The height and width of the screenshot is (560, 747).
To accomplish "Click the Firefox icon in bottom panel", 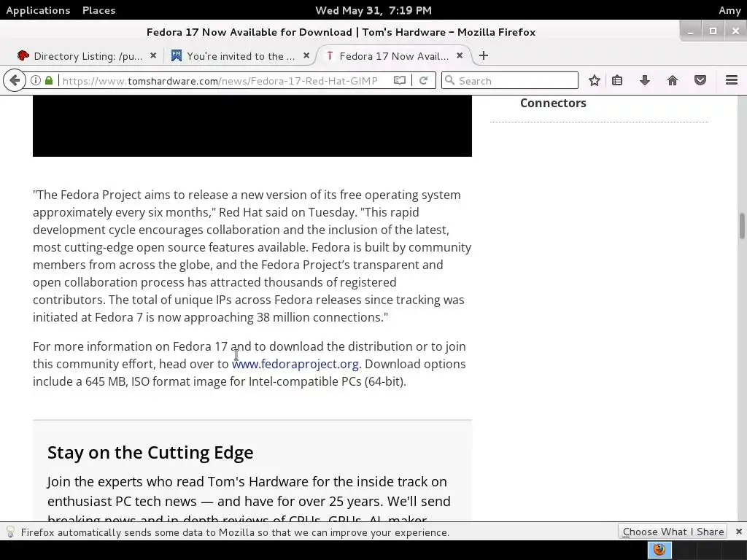I will coord(659,550).
